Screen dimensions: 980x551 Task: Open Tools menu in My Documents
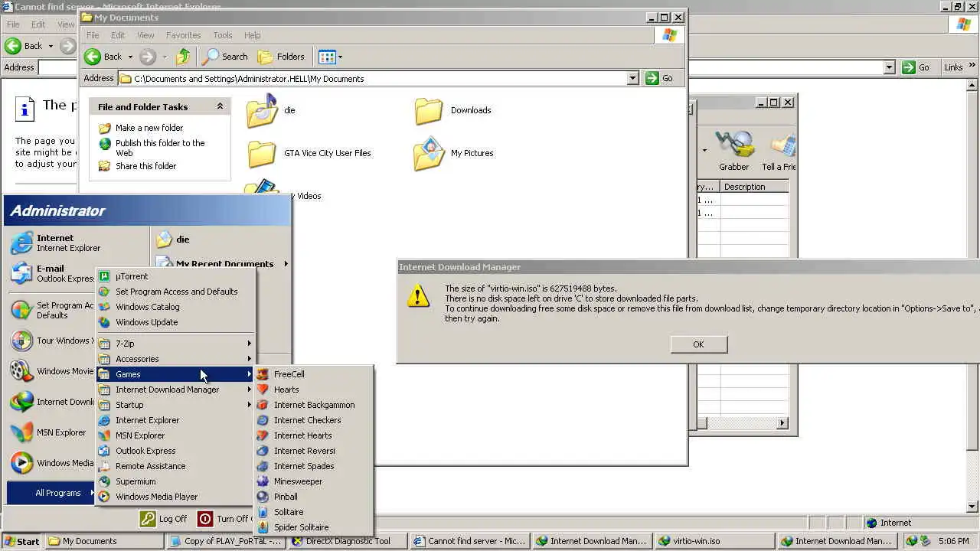pos(223,35)
